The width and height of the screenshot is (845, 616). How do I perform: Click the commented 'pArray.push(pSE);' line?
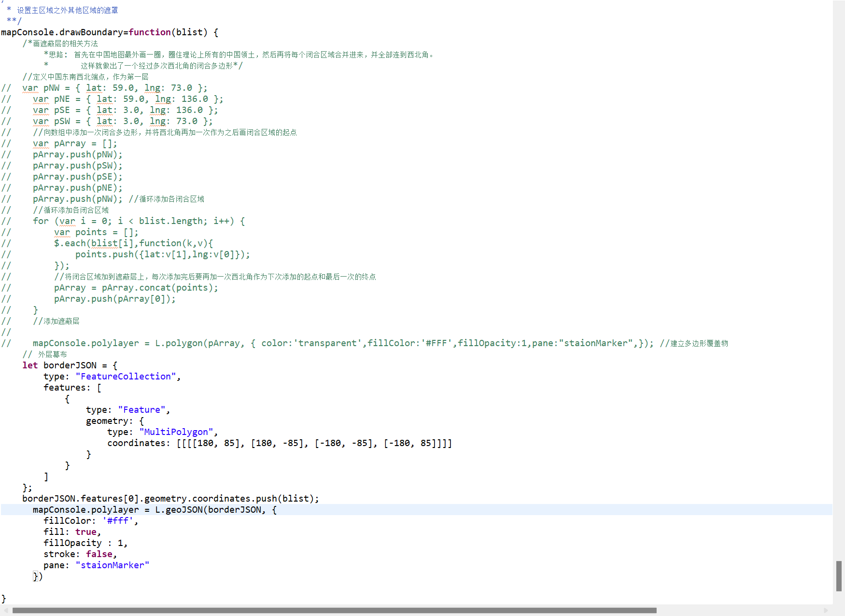click(x=62, y=177)
